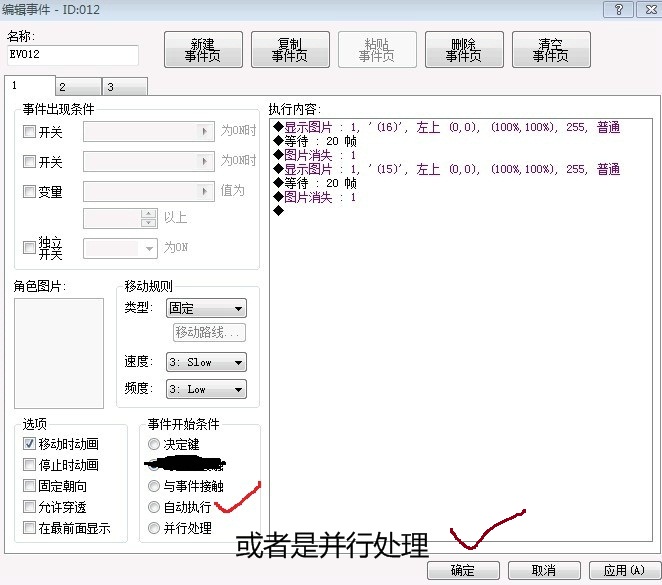Enable the first 开关 condition checkbox

29,132
